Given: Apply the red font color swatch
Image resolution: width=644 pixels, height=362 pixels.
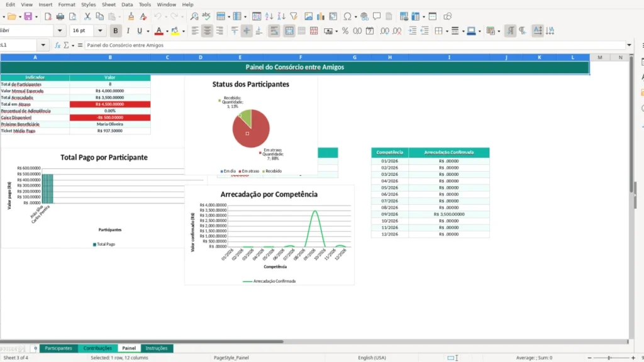Looking at the screenshot, I should pyautogui.click(x=159, y=31).
